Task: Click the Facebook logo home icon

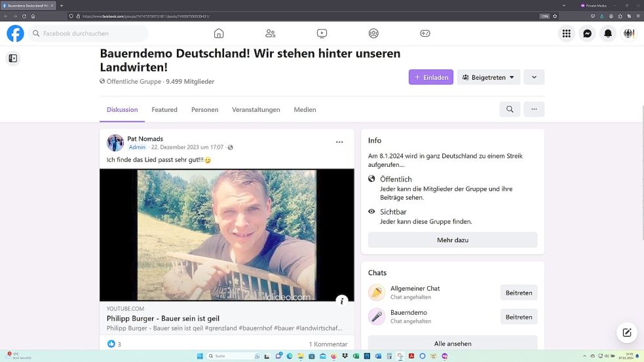Action: pyautogui.click(x=15, y=33)
